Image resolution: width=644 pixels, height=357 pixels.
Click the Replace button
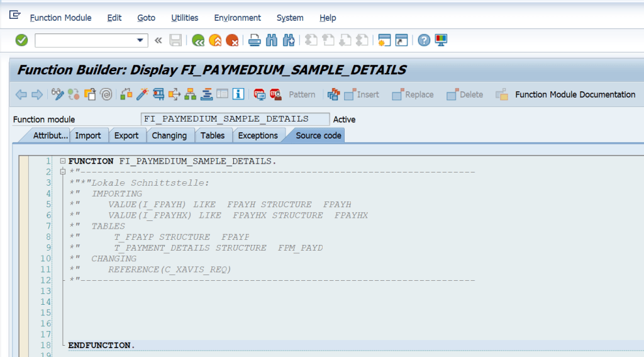click(x=413, y=94)
